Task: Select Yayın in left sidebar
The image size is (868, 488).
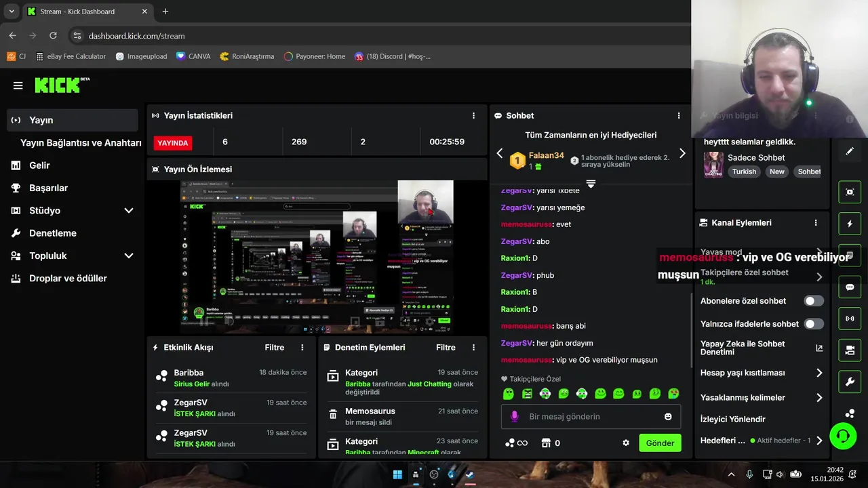Action: 73,120
